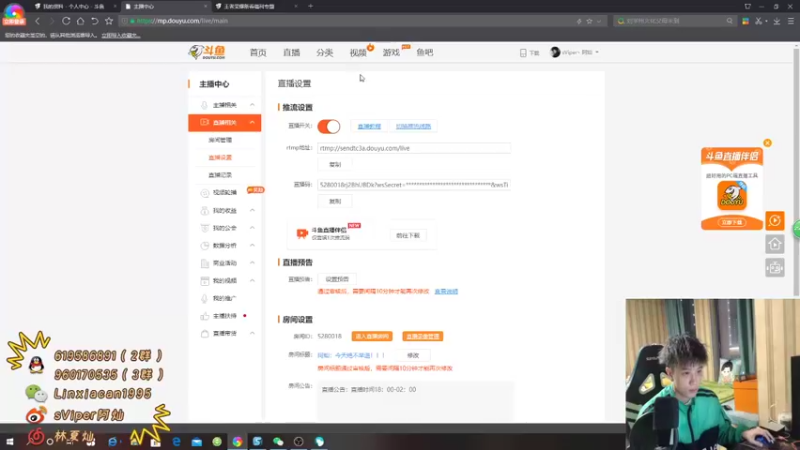Select 房间管理 in the sidebar submenu

coord(220,140)
